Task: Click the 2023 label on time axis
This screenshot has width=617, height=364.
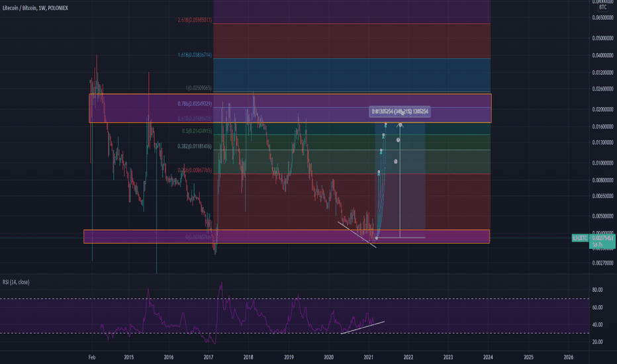Action: 448,357
